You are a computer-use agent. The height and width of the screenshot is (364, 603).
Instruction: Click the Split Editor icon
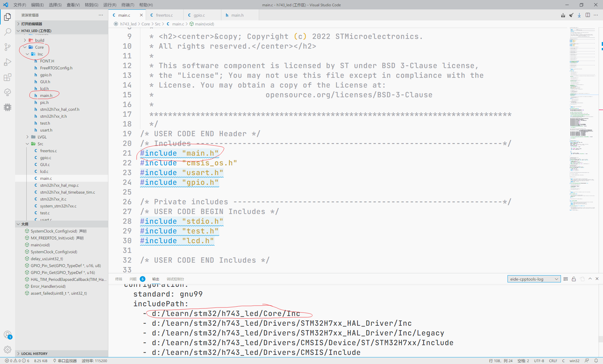(x=588, y=15)
